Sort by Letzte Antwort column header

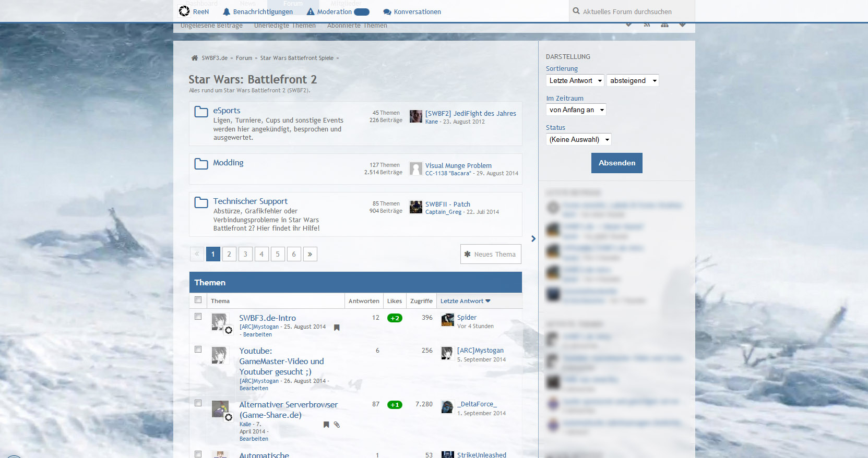pos(465,301)
